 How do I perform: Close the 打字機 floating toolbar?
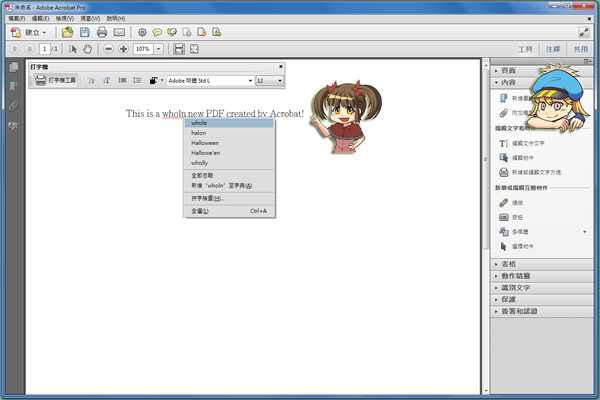click(280, 67)
